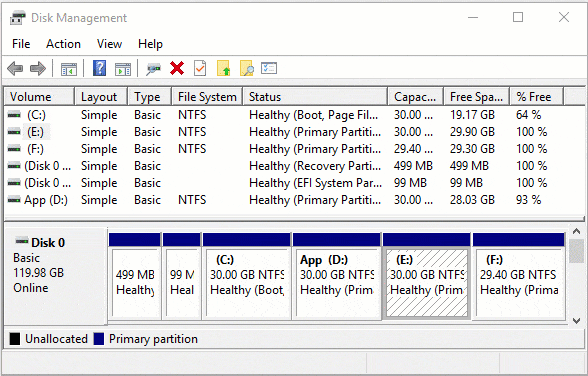588x376 pixels.
Task: Click the 93 % free value
Action: point(528,200)
